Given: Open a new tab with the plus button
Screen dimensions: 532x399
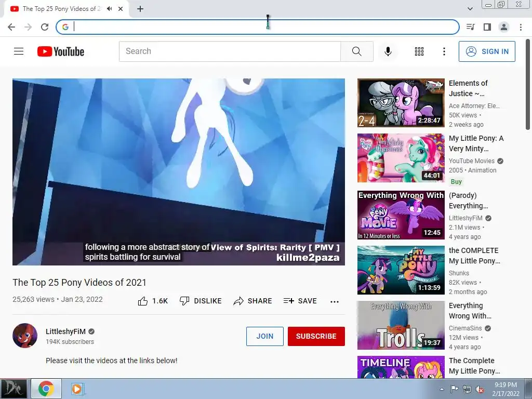Looking at the screenshot, I should (140, 9).
